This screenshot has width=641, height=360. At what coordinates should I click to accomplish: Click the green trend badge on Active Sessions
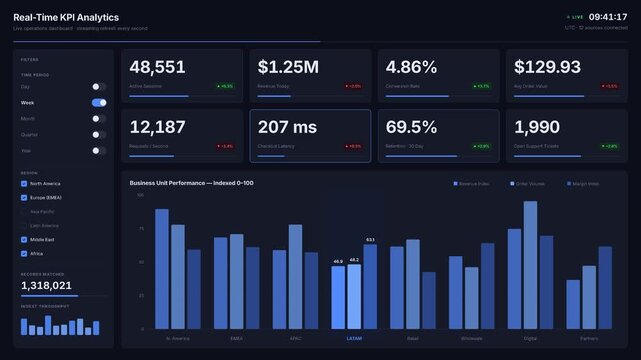click(x=225, y=86)
